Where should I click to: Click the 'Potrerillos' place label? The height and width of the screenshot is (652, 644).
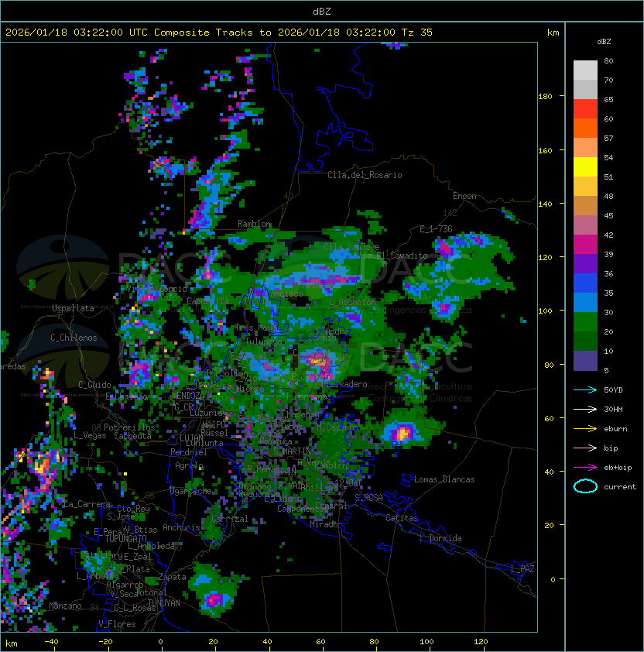(129, 427)
